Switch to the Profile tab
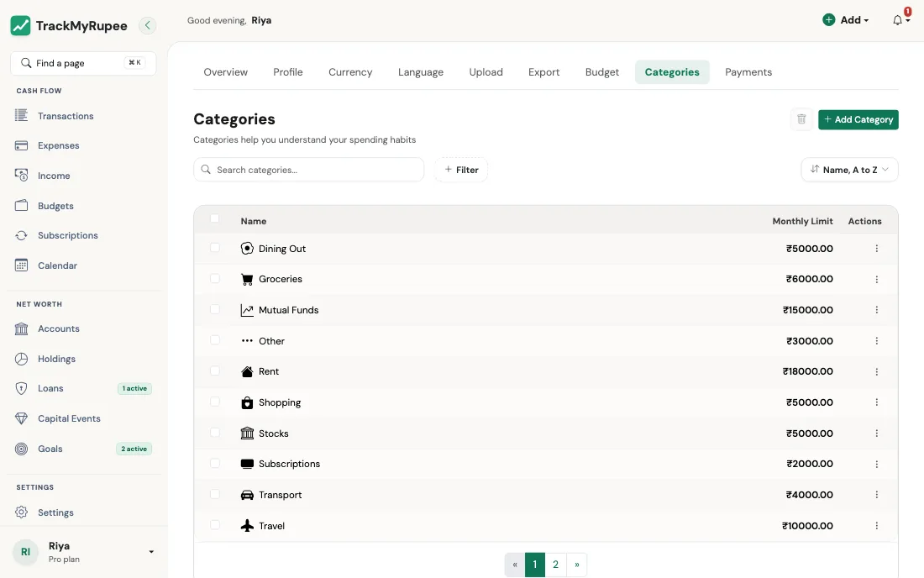The image size is (924, 578). [x=287, y=72]
